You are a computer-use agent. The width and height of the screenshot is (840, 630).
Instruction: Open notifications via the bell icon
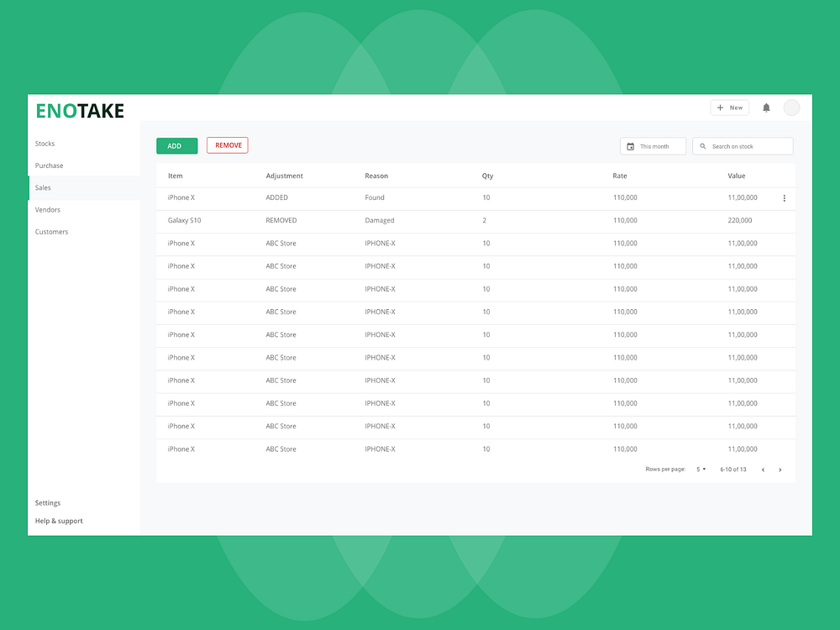tap(765, 108)
